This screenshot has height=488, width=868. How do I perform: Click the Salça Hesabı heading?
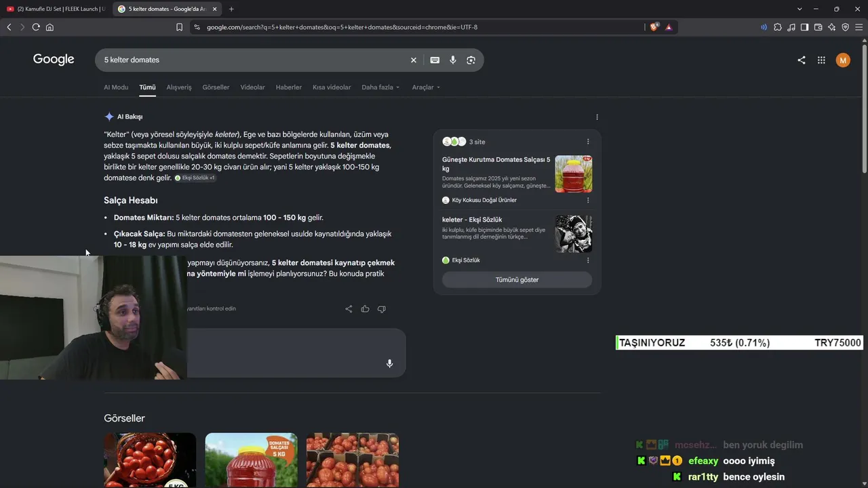(131, 201)
